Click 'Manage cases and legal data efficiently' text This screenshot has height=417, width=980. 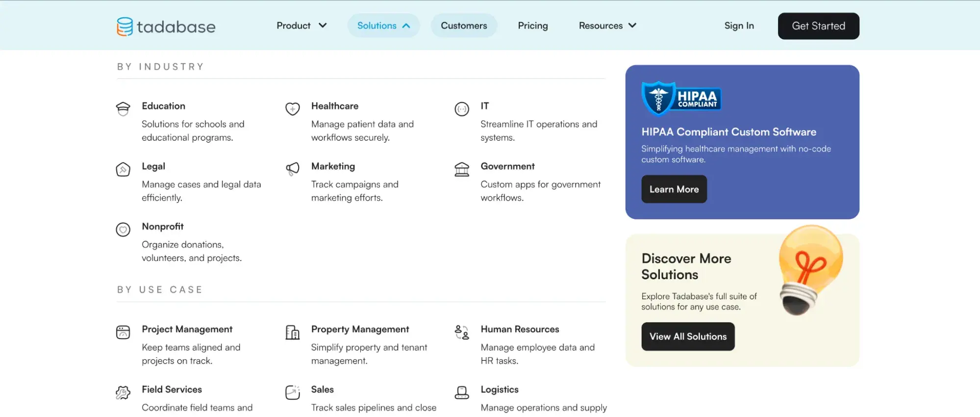click(201, 191)
